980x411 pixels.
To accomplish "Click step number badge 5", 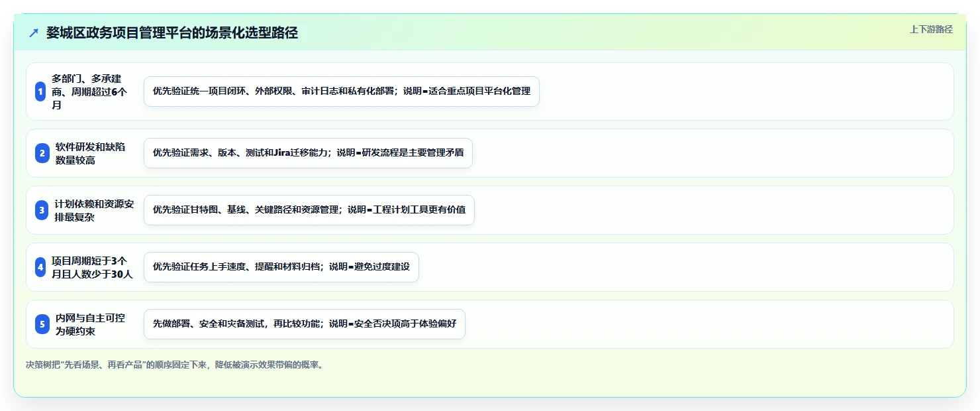I will (42, 324).
